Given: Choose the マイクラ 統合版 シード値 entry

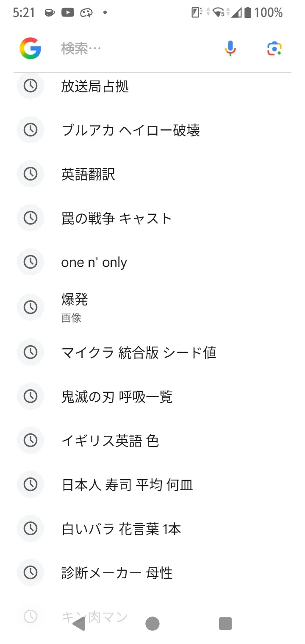Looking at the screenshot, I should [139, 352].
